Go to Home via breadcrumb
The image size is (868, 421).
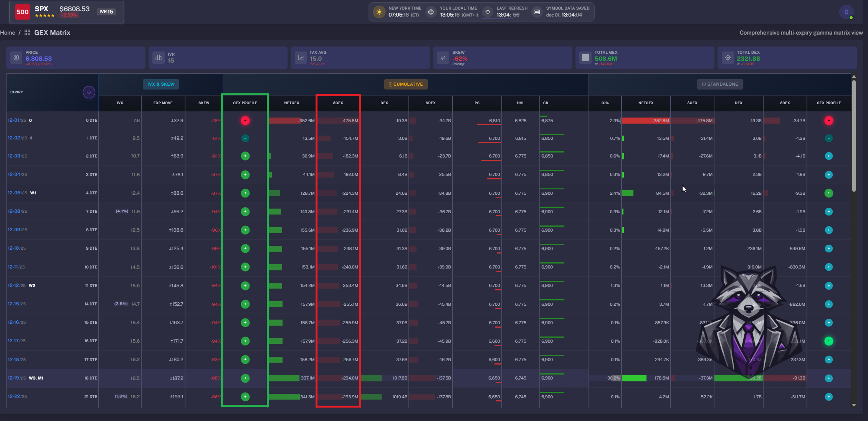click(x=8, y=33)
